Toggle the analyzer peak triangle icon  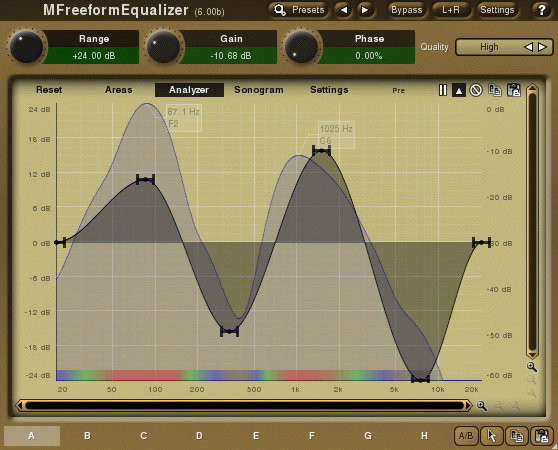(x=459, y=90)
